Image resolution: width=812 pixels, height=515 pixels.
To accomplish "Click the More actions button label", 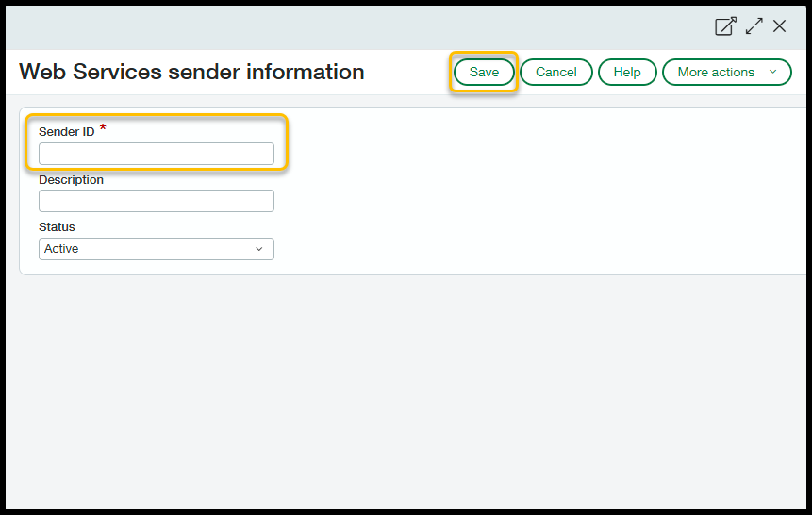I will pyautogui.click(x=716, y=73).
